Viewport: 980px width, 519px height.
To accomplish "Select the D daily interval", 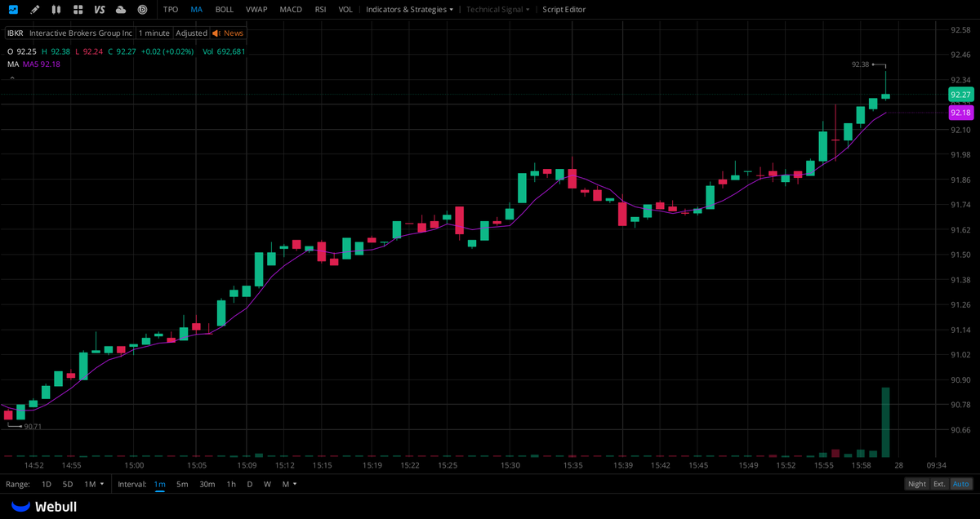I will coord(250,484).
